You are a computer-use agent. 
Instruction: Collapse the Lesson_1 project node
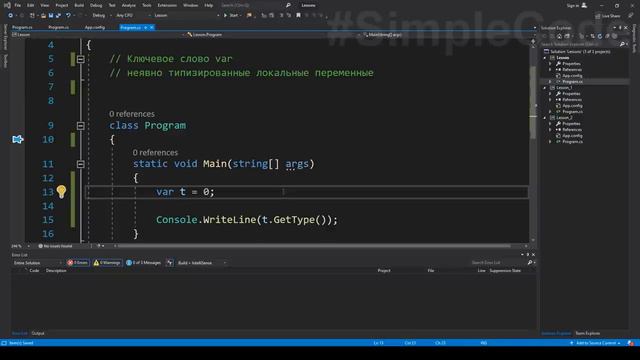pos(545,88)
